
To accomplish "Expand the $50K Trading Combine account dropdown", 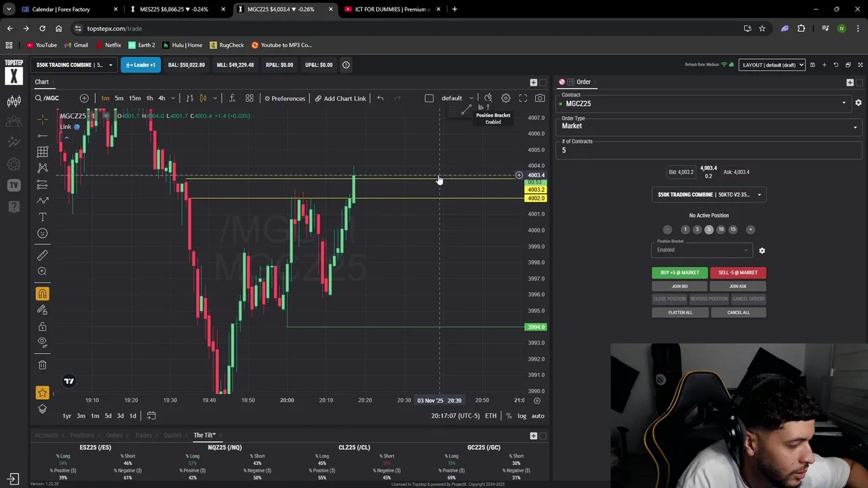I will (x=75, y=65).
